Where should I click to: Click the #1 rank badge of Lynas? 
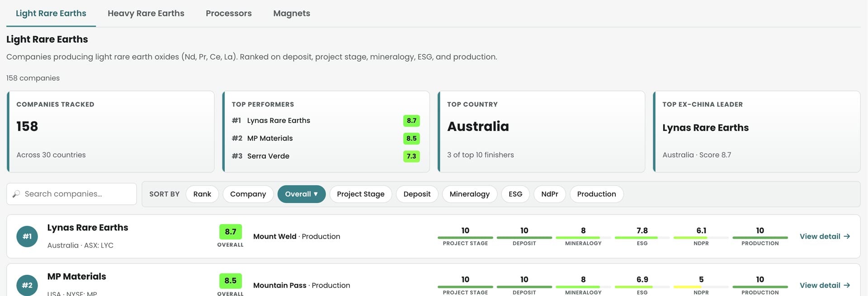coord(27,236)
